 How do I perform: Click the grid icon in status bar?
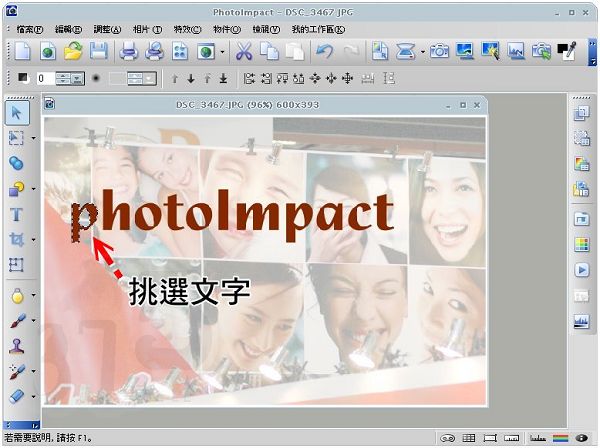coord(469,438)
